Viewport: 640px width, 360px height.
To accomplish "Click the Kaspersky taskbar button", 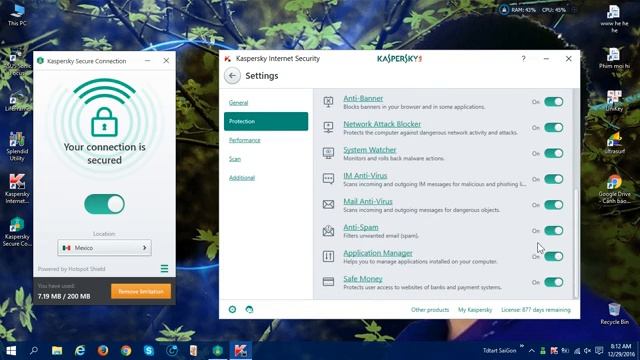I will [240, 351].
